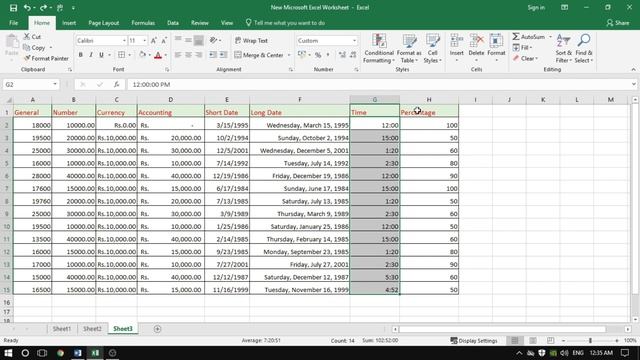Increase the cell indent
The width and height of the screenshot is (640, 360).
pyautogui.click(x=223, y=55)
